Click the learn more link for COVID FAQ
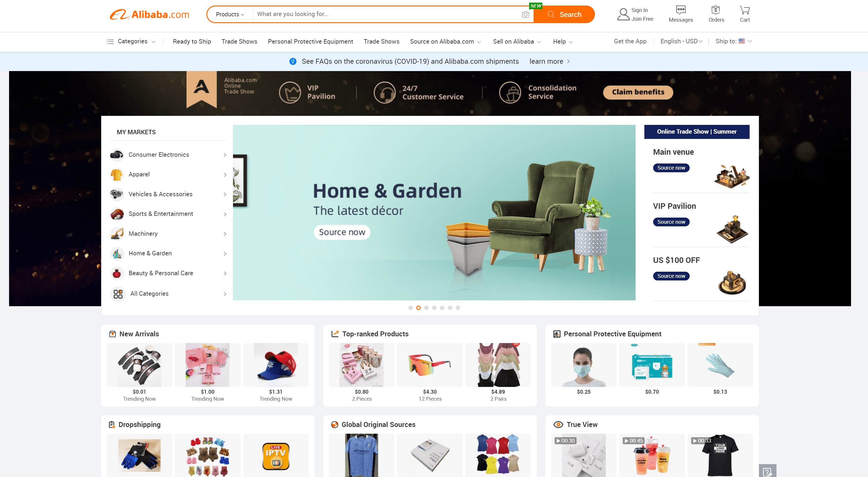 click(546, 61)
